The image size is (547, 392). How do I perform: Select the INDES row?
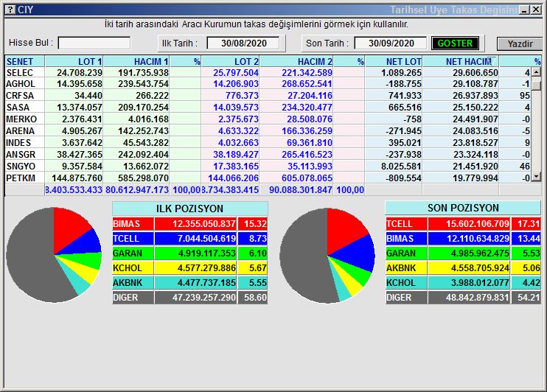click(268, 143)
